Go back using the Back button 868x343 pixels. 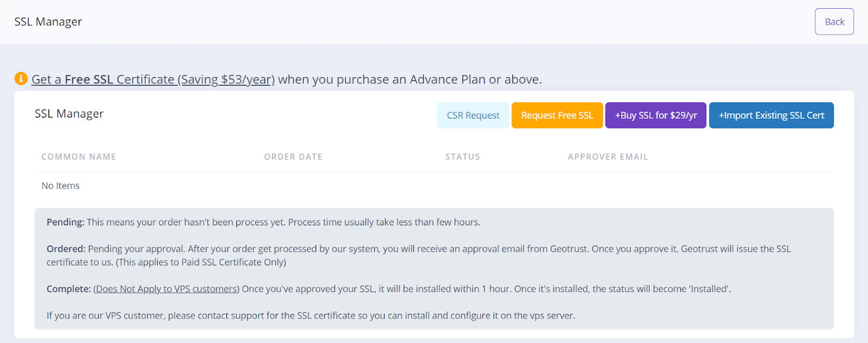834,22
